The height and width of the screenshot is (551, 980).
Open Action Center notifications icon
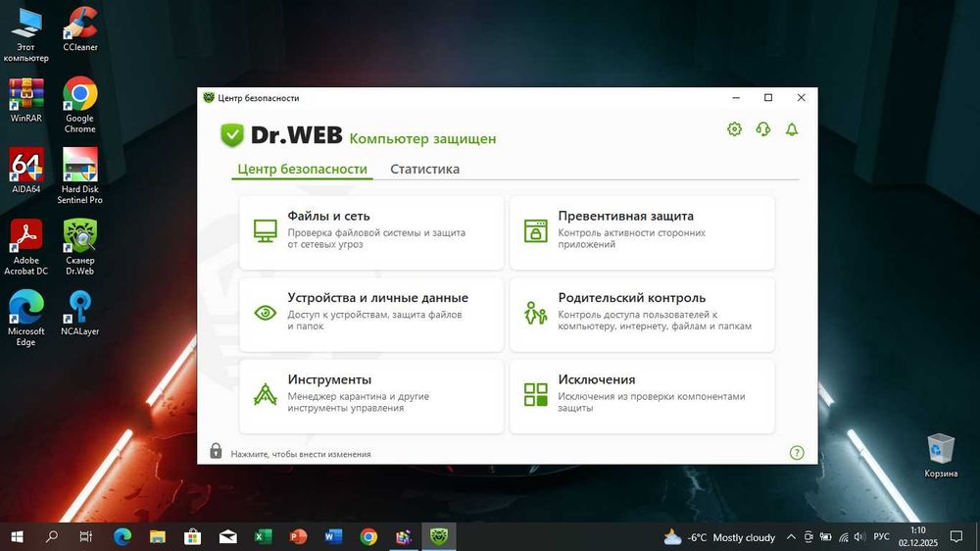click(956, 536)
